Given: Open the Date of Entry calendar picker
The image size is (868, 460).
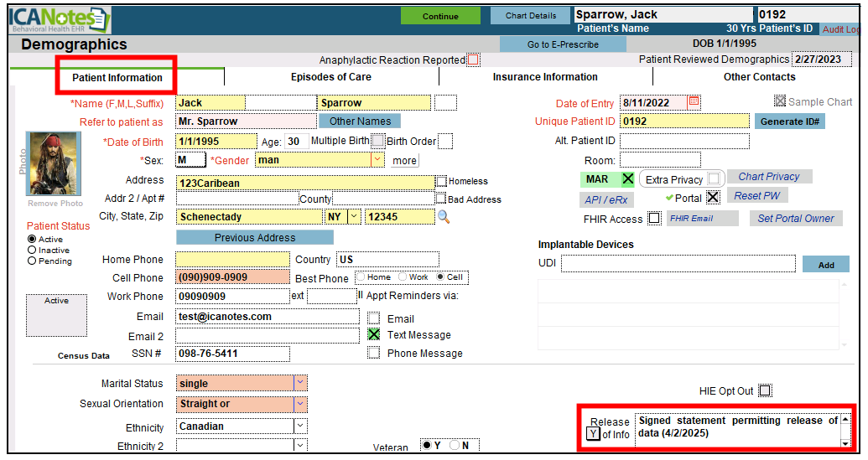Looking at the screenshot, I should pos(694,102).
